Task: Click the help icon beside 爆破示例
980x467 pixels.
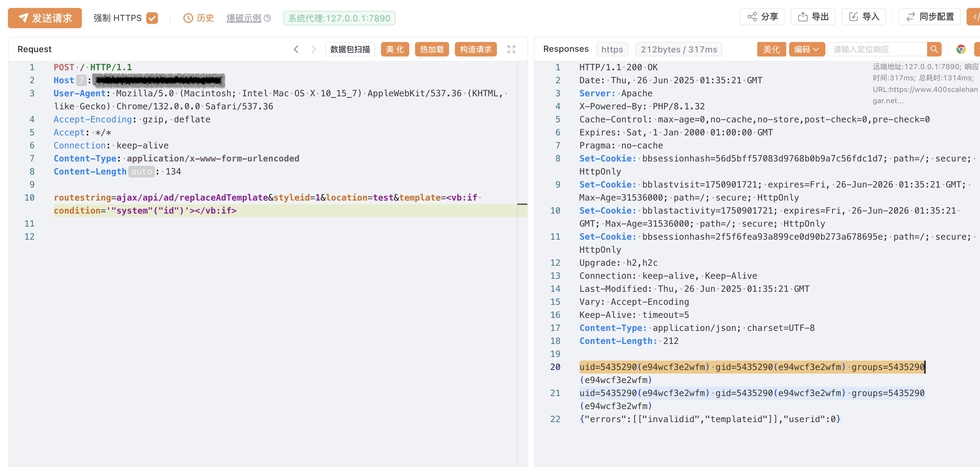Action: tap(267, 18)
